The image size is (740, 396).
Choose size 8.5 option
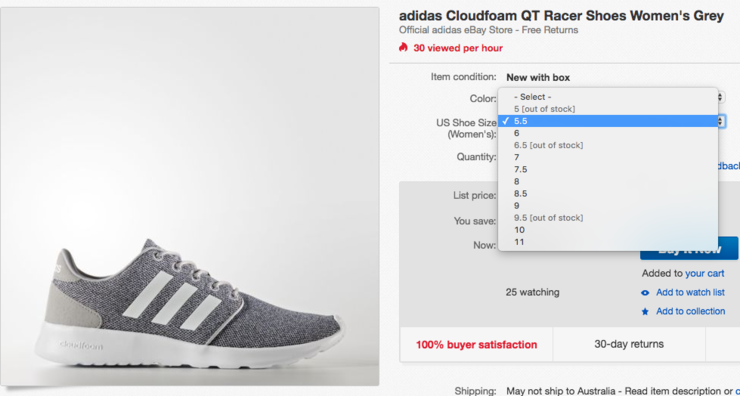pos(608,194)
